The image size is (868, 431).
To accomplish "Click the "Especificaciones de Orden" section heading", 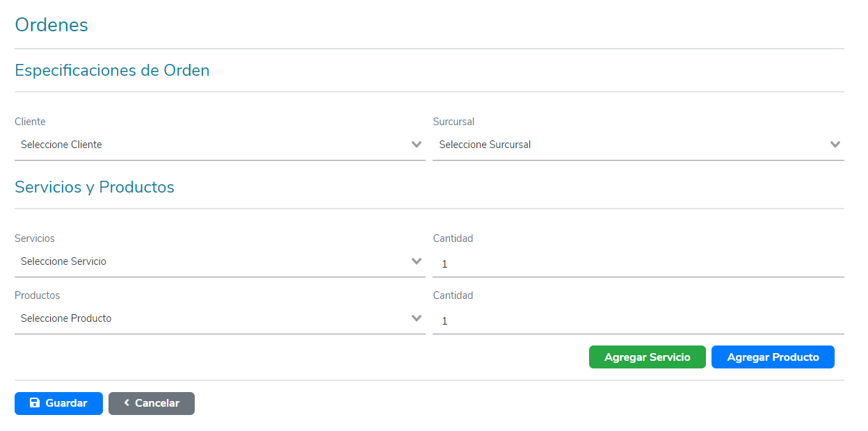I will click(112, 70).
